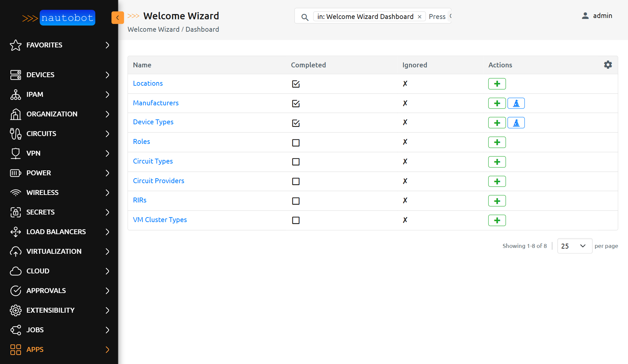Uncheck the Completed checkbox for Locations
Viewport: 628px width, 364px height.
[296, 84]
